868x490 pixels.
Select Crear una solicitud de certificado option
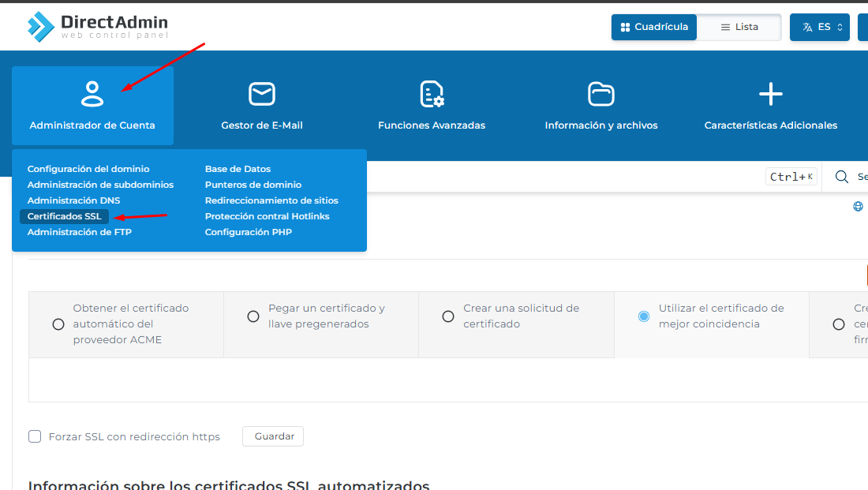click(x=448, y=316)
